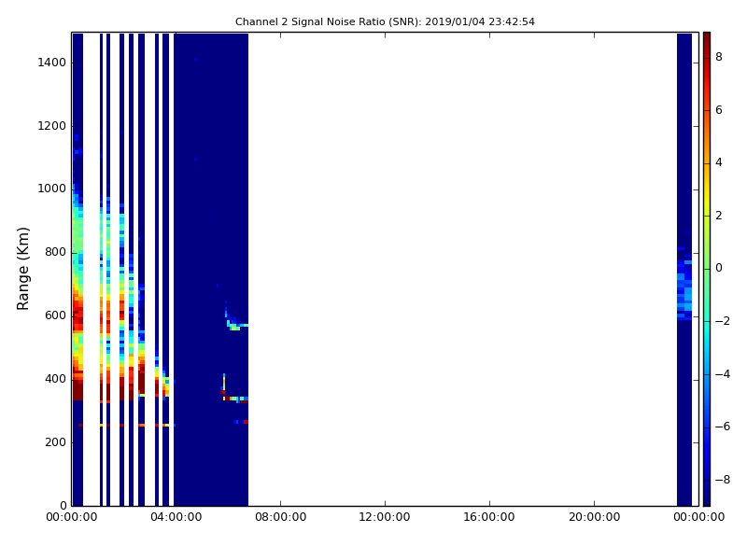Click x-axis tick label 08:00:00
Viewport: 747px width, 560px height.
pyautogui.click(x=281, y=517)
